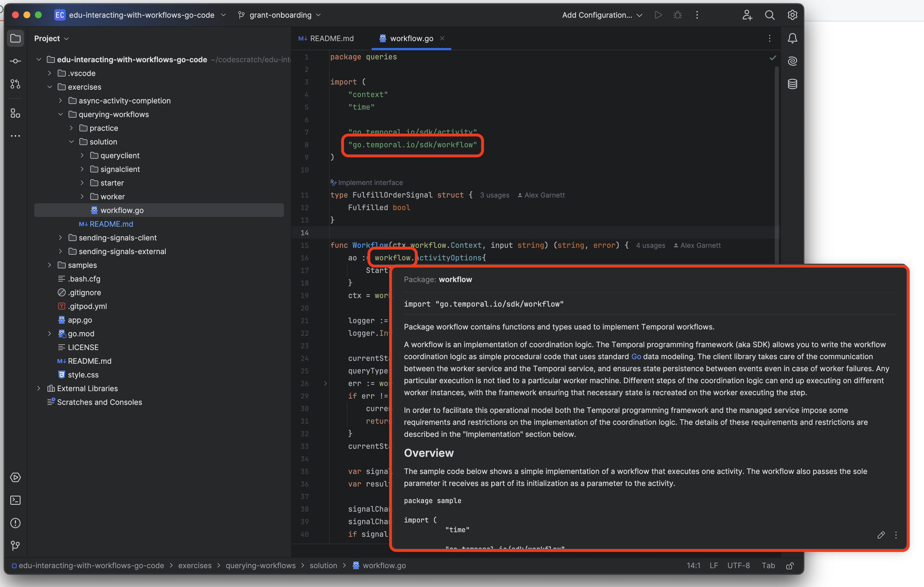Expand the .vscode folder

[x=49, y=73]
